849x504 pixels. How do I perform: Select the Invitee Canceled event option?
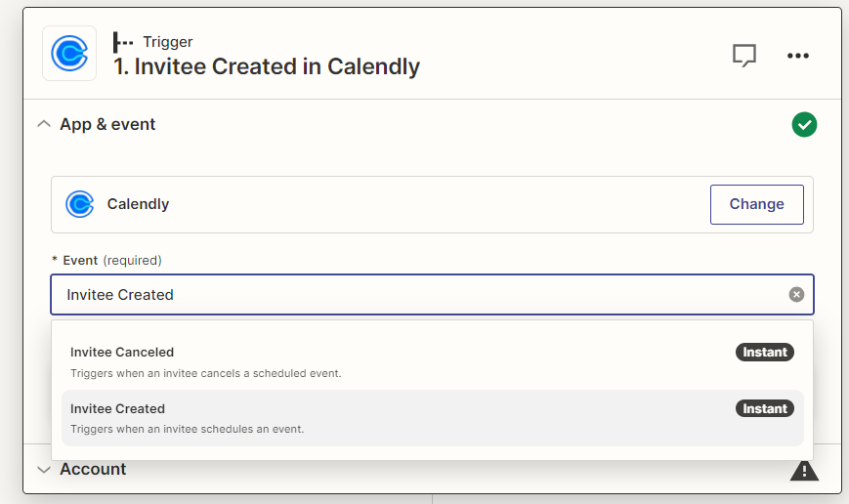point(122,353)
